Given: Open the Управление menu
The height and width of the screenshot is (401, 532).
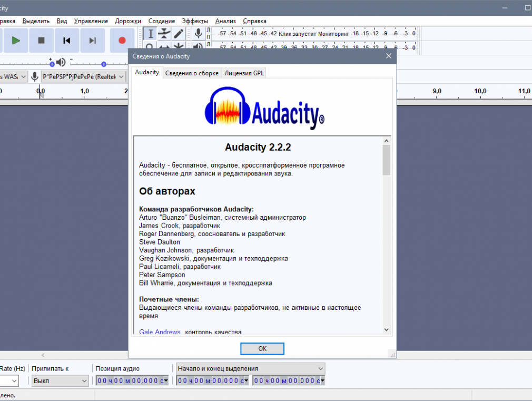Looking at the screenshot, I should 91,21.
